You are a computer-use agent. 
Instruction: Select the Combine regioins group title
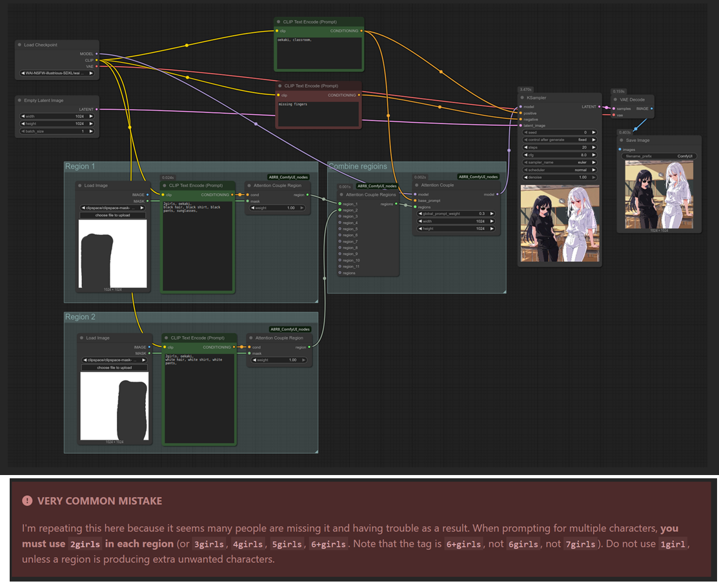[358, 167]
